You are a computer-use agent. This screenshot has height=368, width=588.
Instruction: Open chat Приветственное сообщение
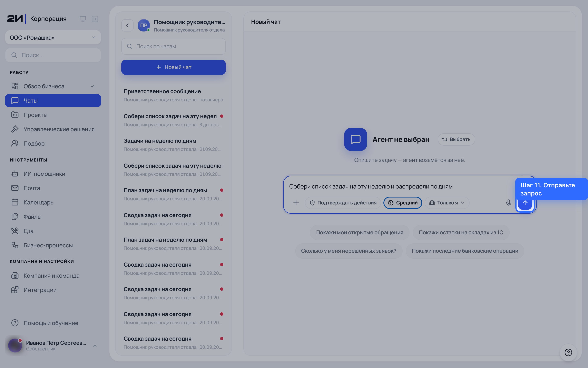point(174,95)
